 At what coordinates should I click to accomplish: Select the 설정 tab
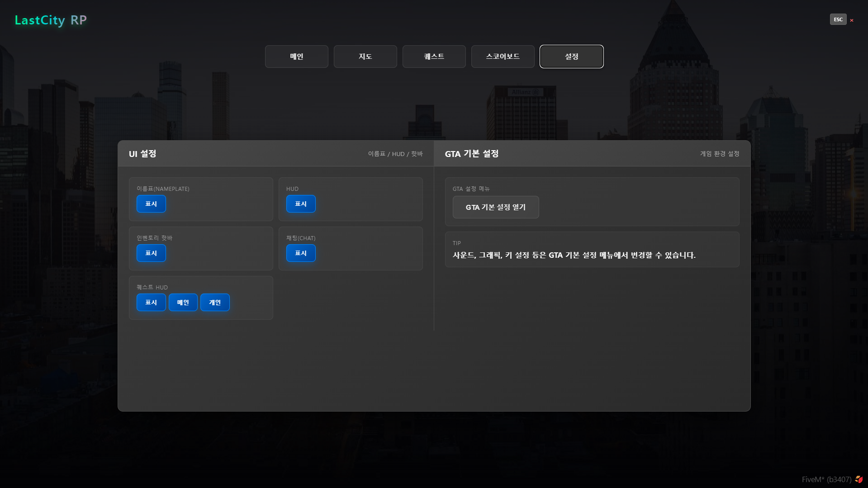point(572,57)
